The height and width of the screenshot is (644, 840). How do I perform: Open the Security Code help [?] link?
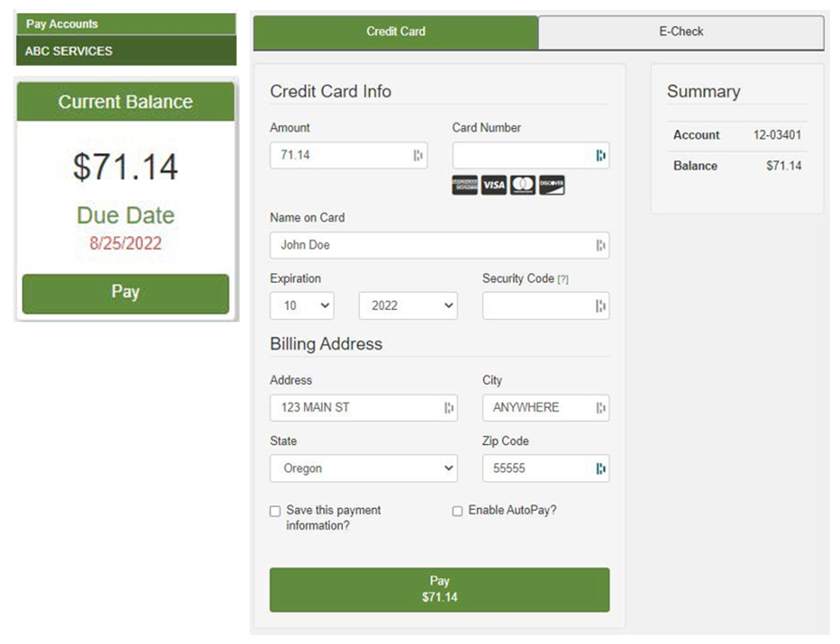coord(563,280)
